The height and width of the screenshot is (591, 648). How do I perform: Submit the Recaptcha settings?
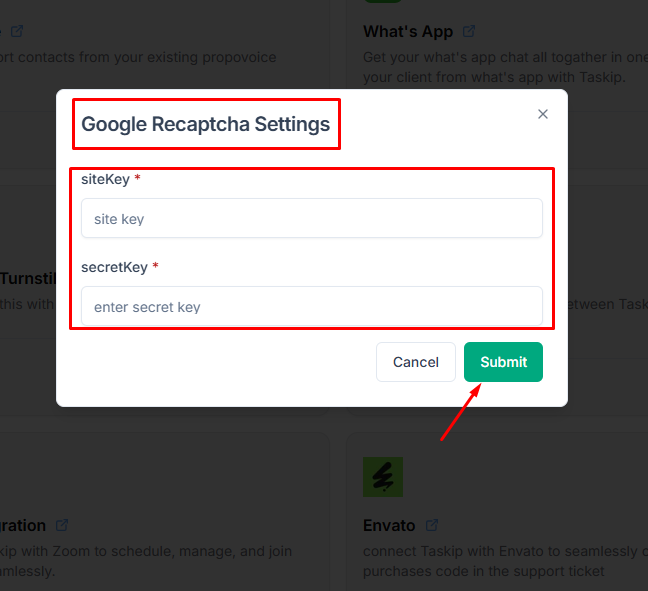[x=503, y=362]
